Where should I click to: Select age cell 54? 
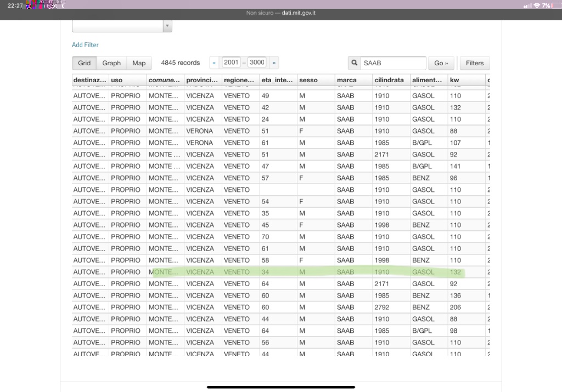coord(278,201)
